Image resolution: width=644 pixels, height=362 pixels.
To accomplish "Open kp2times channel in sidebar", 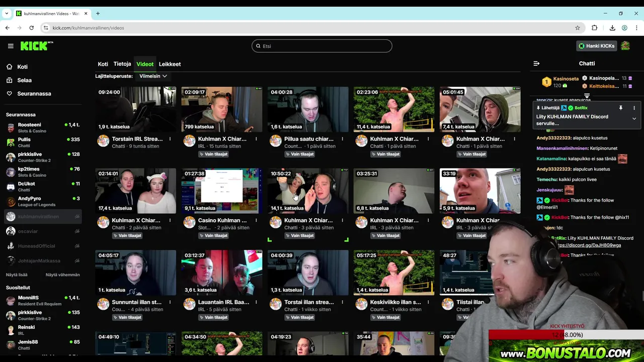I will point(43,172).
